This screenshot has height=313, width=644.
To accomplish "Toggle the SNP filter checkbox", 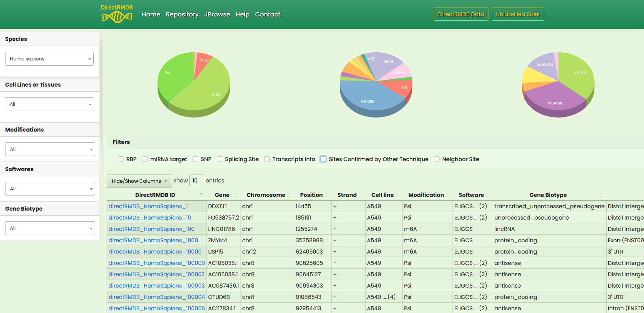I will (x=195, y=159).
